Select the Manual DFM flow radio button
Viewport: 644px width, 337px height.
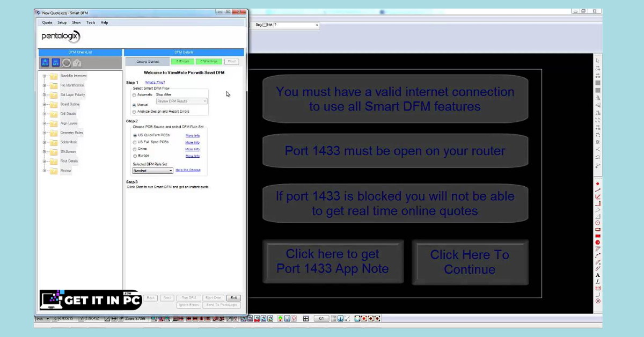pyautogui.click(x=134, y=105)
